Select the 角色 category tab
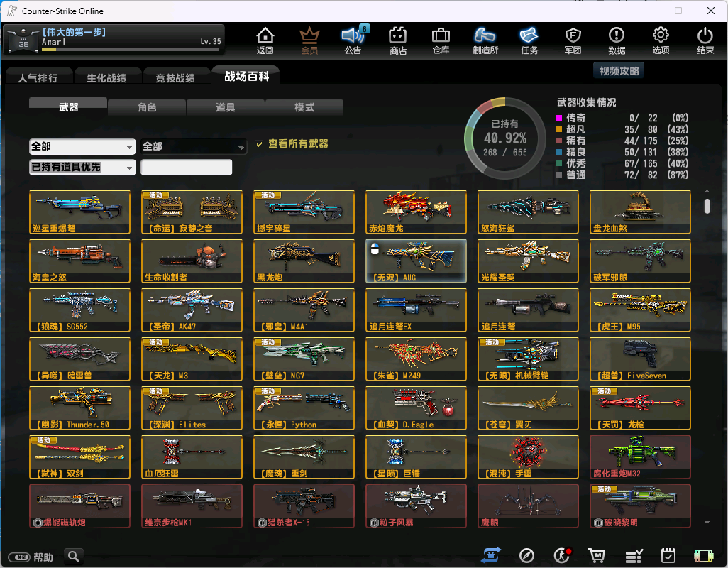 (147, 107)
